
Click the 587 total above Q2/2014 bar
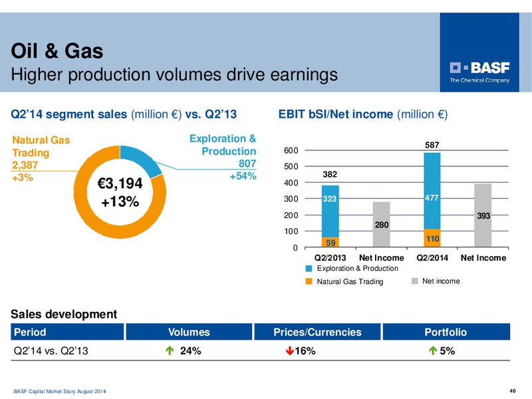pyautogui.click(x=432, y=145)
